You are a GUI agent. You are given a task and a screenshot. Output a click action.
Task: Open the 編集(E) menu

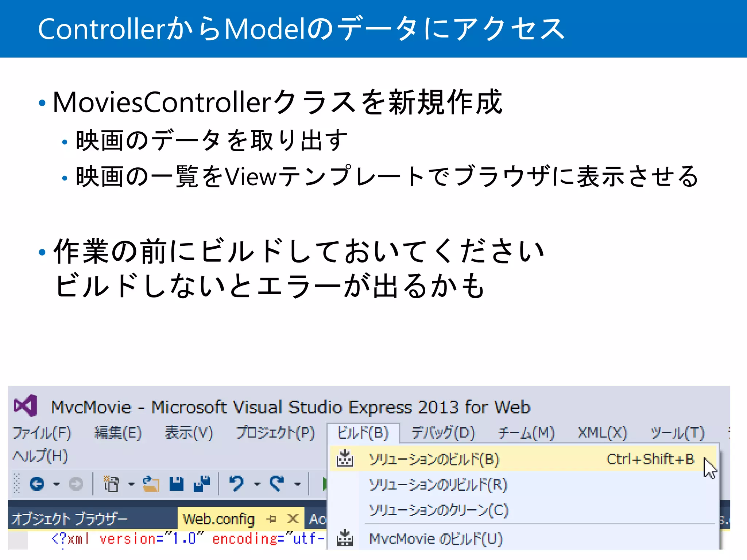118,433
